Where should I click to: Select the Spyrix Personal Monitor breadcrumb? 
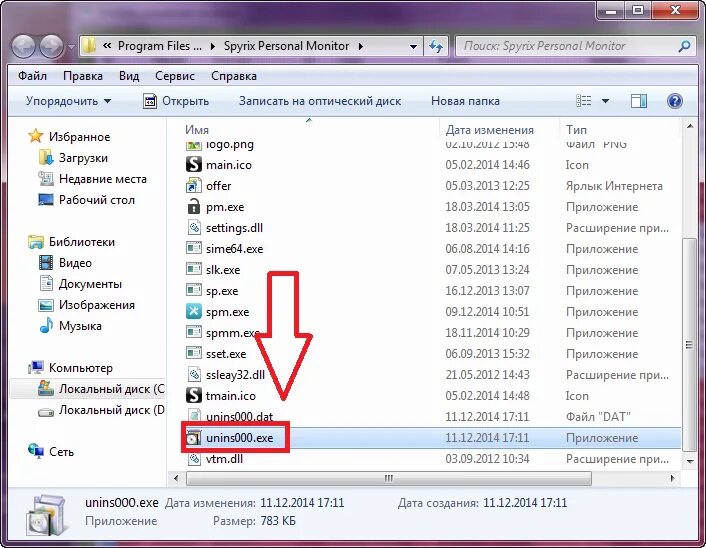(x=286, y=46)
